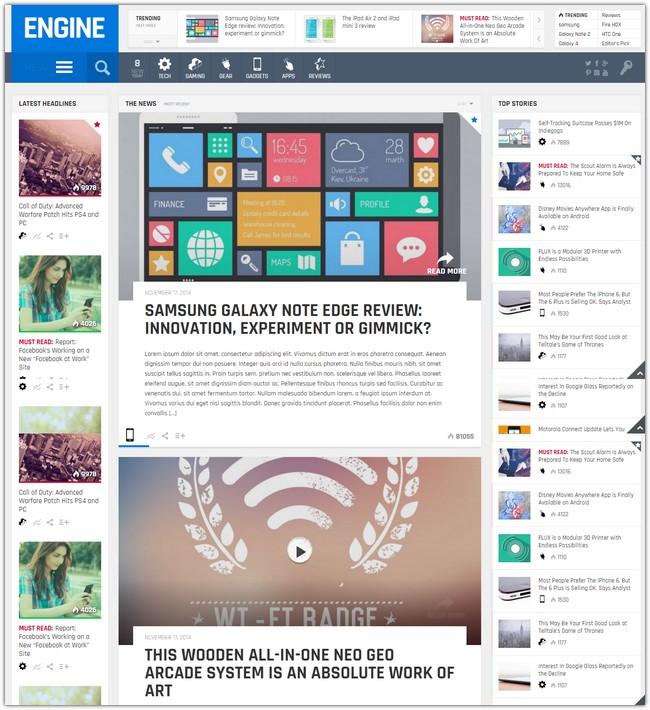
Task: Toggle red star on first Call of Duty thumbnail
Action: (97, 124)
